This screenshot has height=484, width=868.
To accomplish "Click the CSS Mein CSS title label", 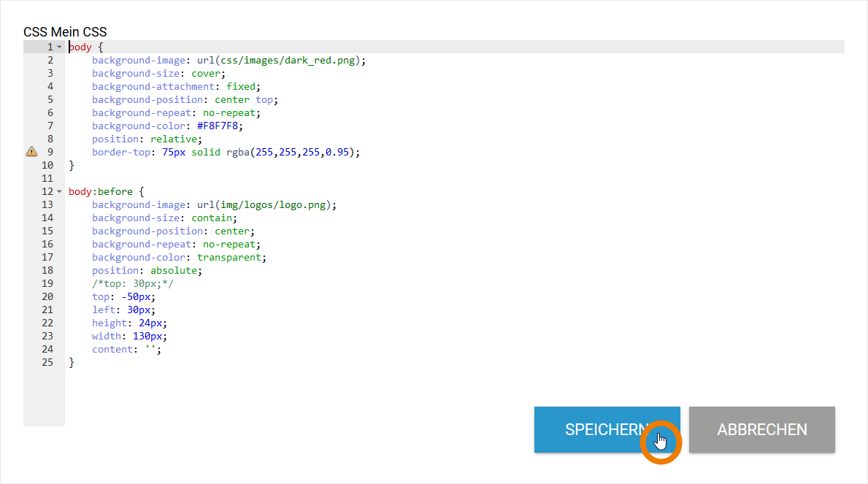I will [65, 32].
